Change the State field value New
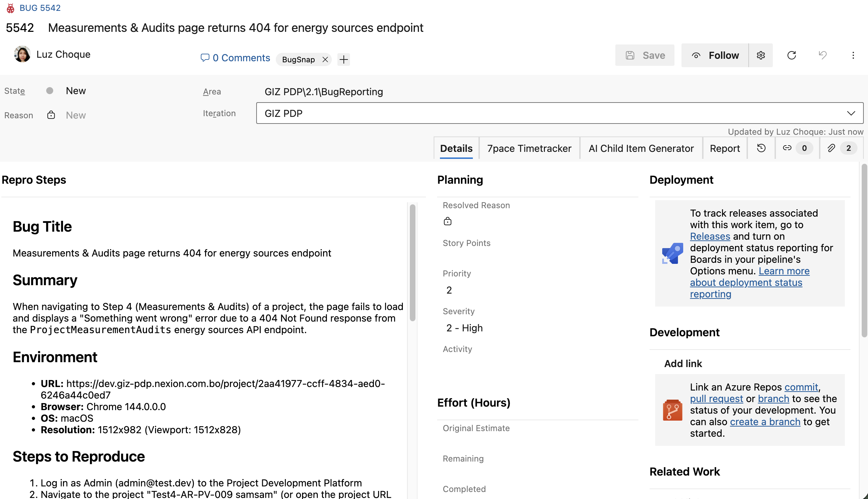This screenshot has height=499, width=868. click(x=76, y=91)
